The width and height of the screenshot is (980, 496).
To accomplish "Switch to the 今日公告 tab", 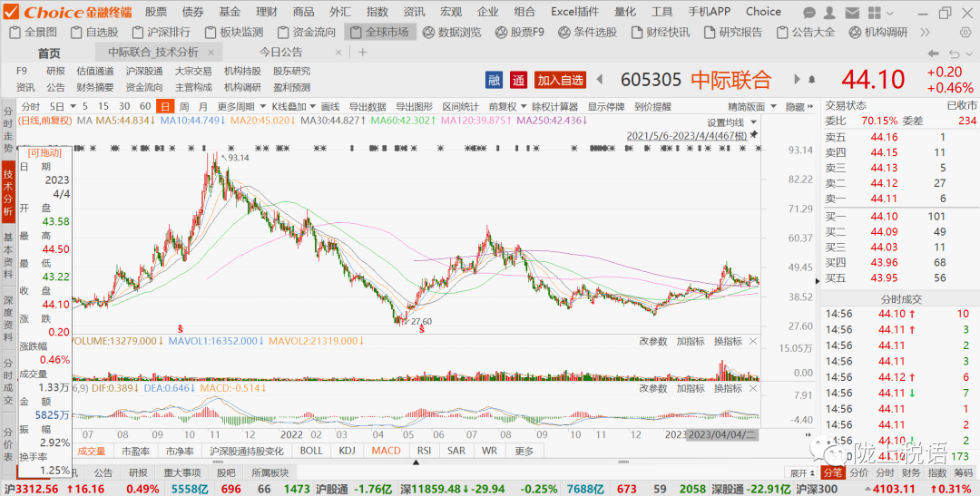I will point(280,53).
